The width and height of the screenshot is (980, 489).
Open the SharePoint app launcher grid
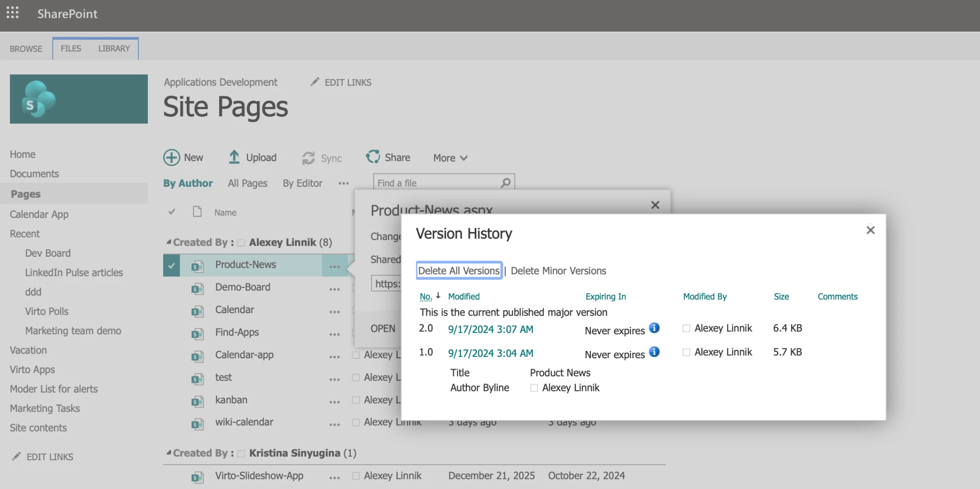(x=13, y=13)
